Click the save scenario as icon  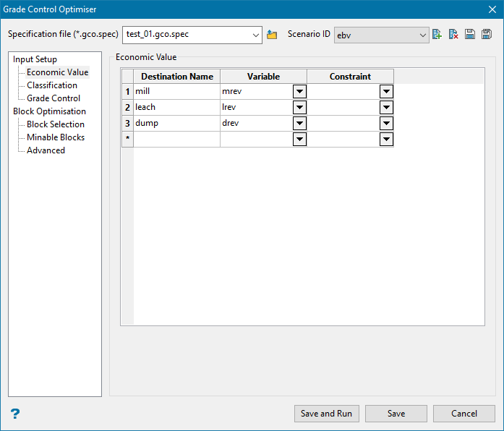click(x=487, y=35)
